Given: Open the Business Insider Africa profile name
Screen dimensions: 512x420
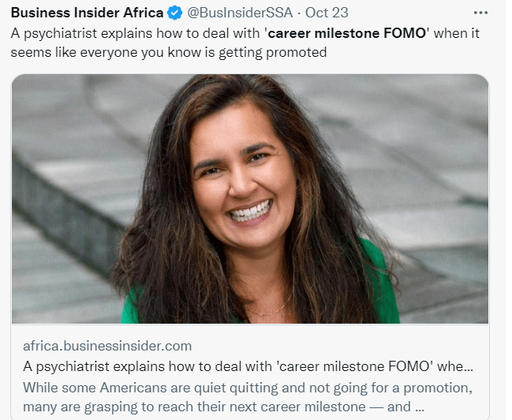Looking at the screenshot, I should tap(87, 14).
